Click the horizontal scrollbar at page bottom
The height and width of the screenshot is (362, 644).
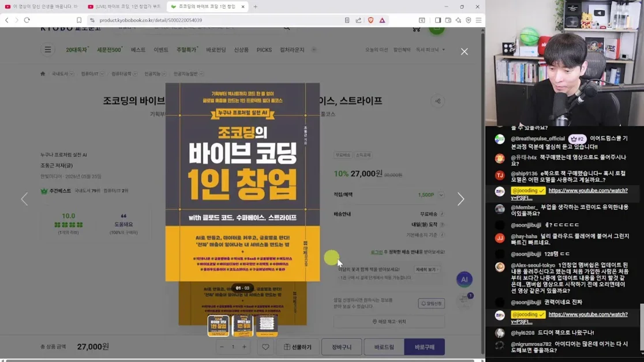tap(240, 360)
